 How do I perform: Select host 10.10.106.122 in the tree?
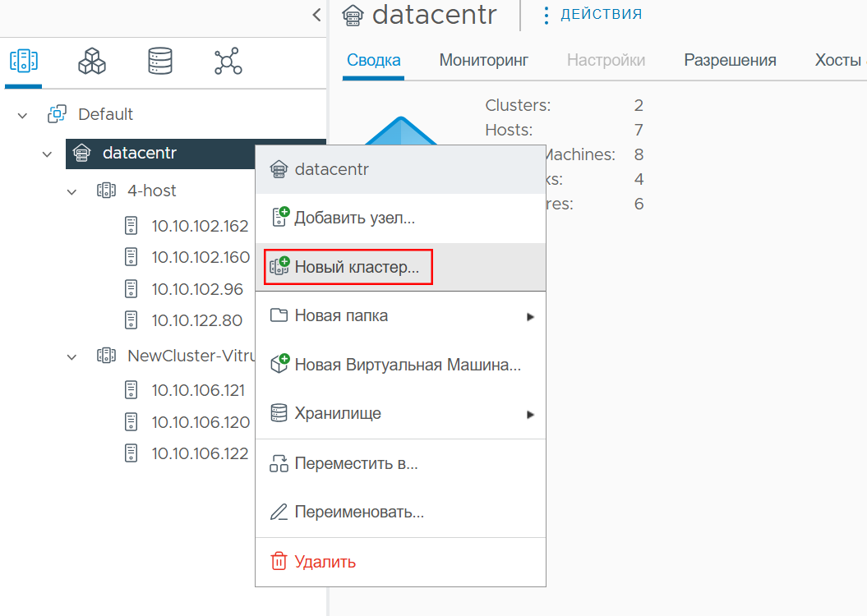(201, 453)
